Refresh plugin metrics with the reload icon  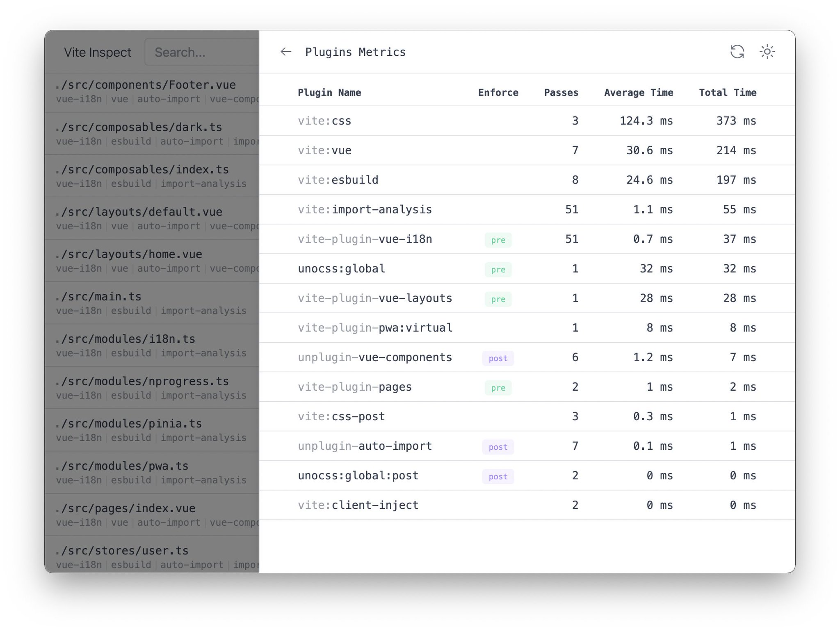(x=737, y=52)
